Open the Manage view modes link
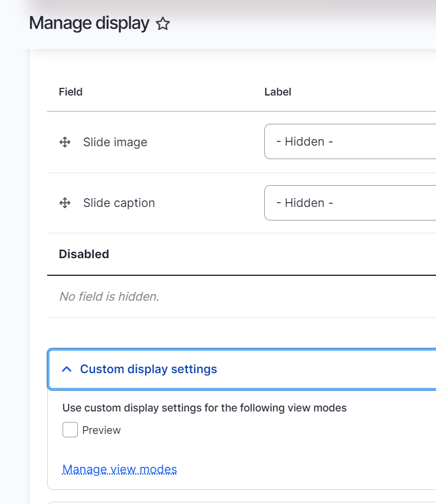This screenshot has width=436, height=504. click(x=120, y=469)
